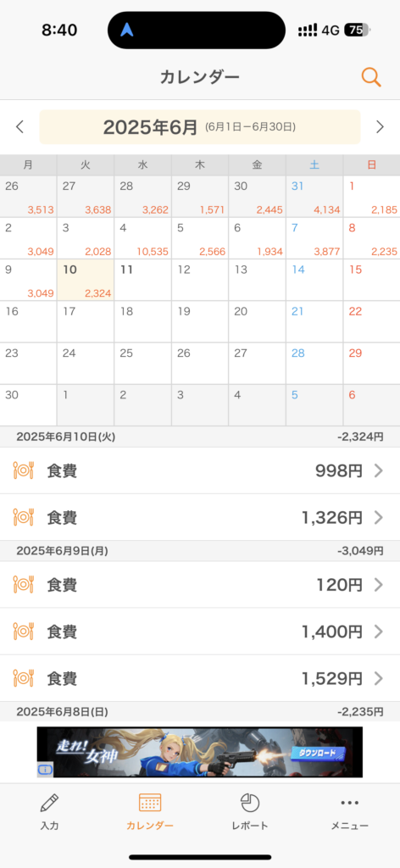The image size is (400, 868).
Task: Go to previous month arrow
Action: [x=20, y=127]
